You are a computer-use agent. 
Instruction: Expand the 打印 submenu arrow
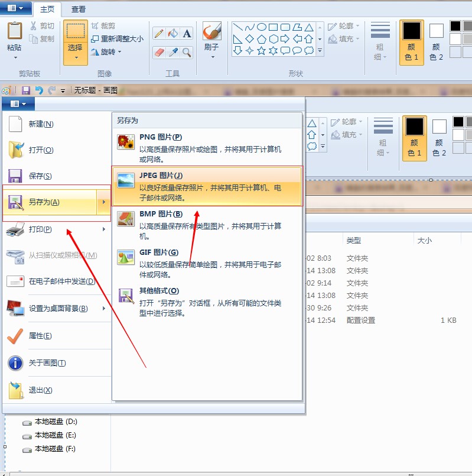[x=104, y=229]
